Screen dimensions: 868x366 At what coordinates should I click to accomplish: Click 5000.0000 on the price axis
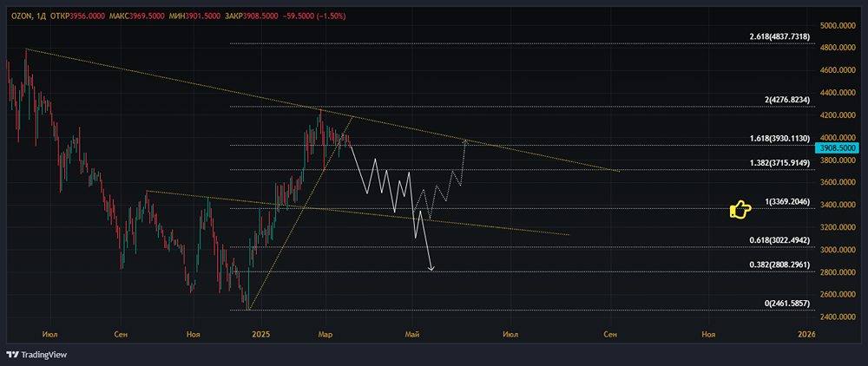[x=839, y=25]
